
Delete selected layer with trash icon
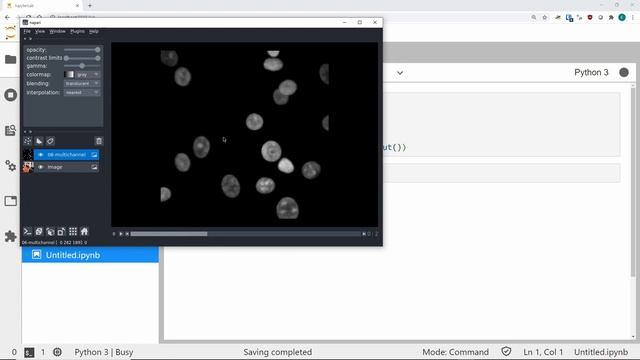[x=98, y=141]
